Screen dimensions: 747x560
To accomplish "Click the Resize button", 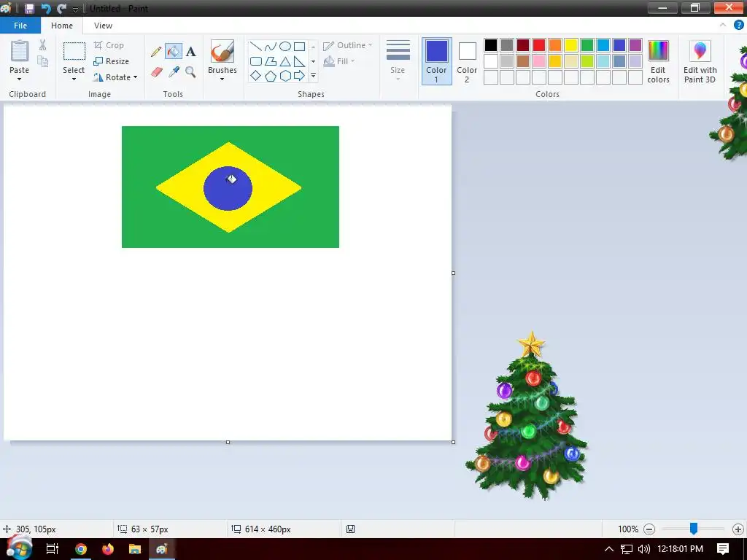I will 111,61.
